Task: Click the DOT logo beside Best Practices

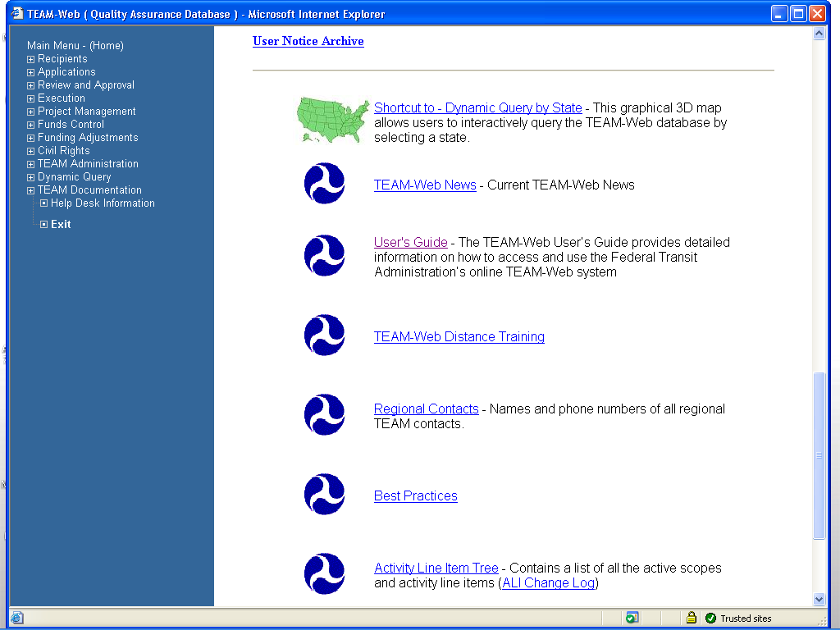Action: point(324,494)
